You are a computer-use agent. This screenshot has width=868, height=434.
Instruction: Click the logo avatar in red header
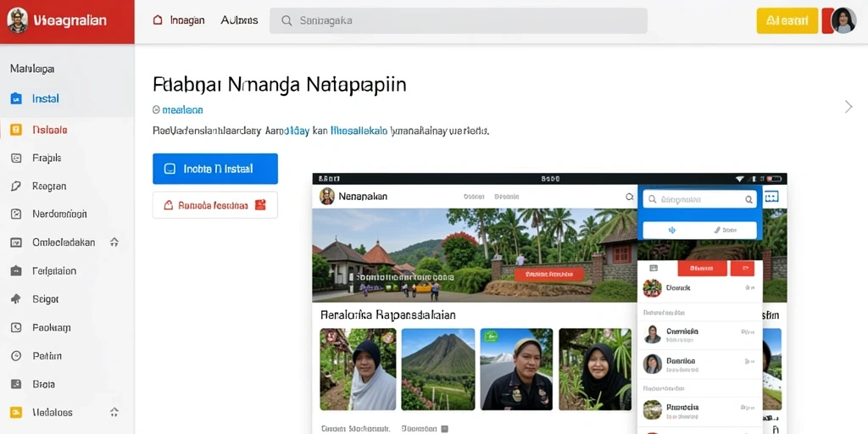coord(17,20)
